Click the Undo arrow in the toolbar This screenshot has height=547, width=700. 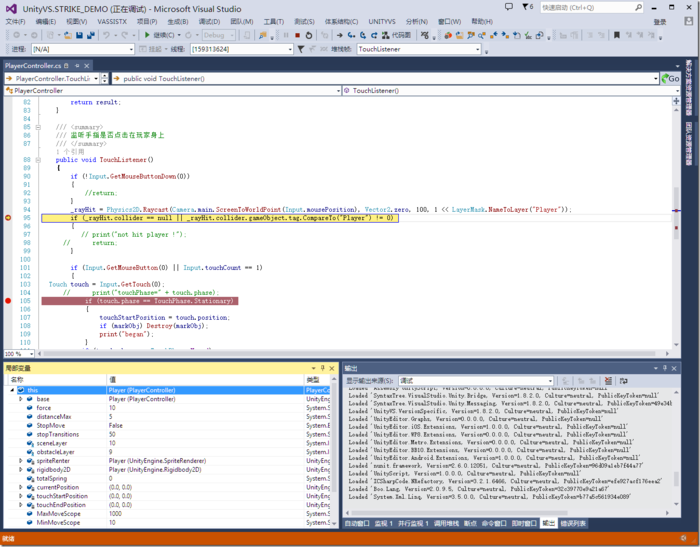[106, 35]
